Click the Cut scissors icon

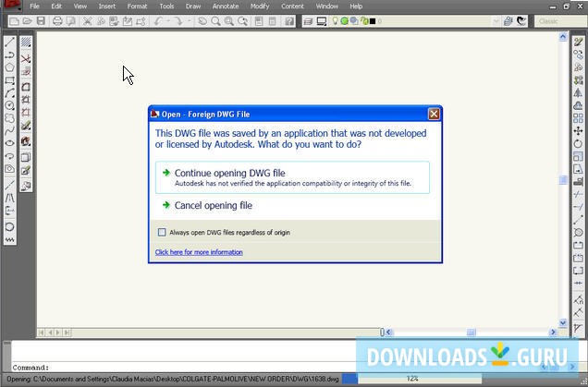(x=87, y=21)
